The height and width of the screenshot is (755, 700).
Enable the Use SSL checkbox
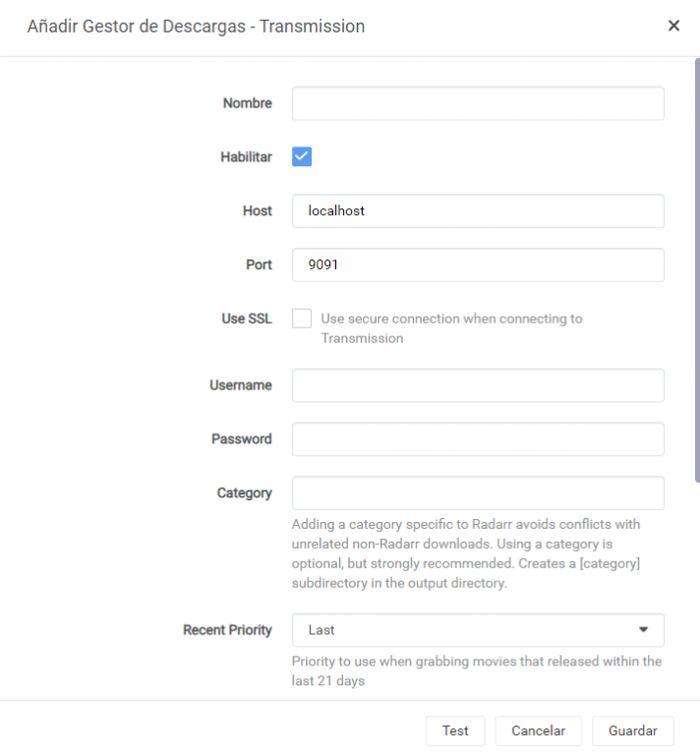point(302,319)
